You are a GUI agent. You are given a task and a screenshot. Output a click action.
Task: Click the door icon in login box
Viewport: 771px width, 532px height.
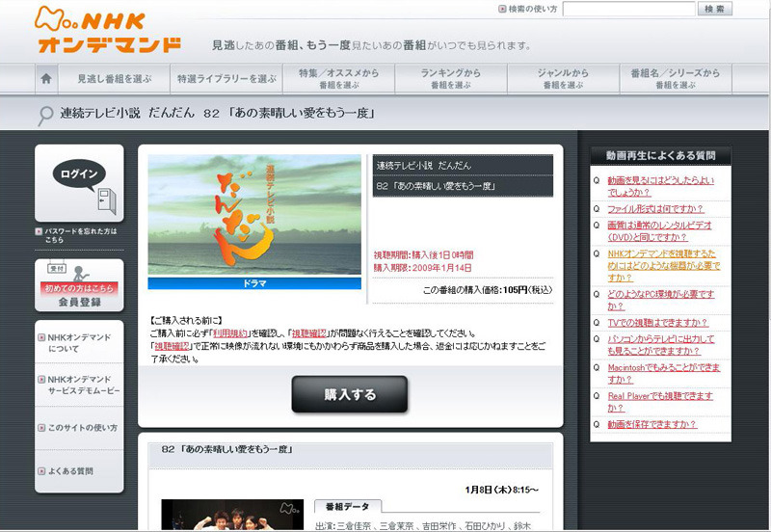click(x=107, y=200)
